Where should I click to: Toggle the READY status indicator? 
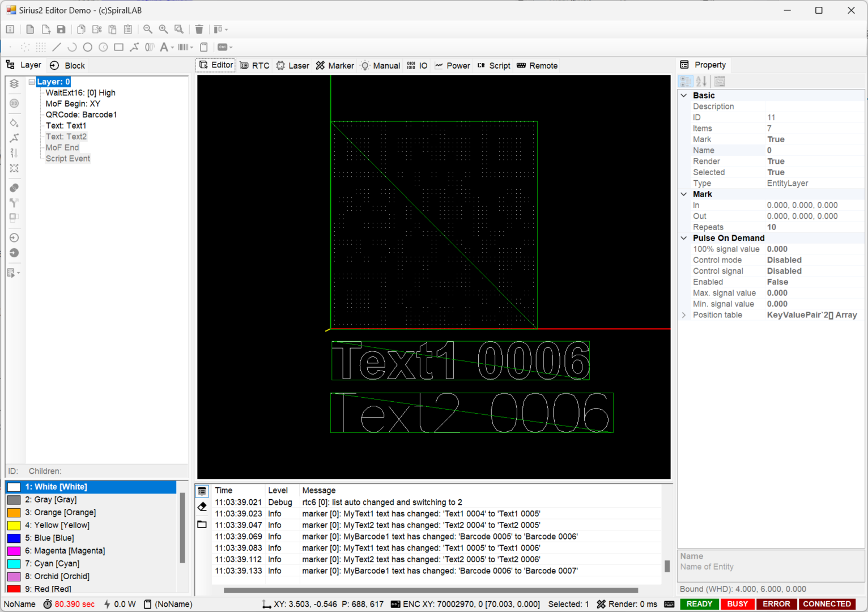coord(699,604)
